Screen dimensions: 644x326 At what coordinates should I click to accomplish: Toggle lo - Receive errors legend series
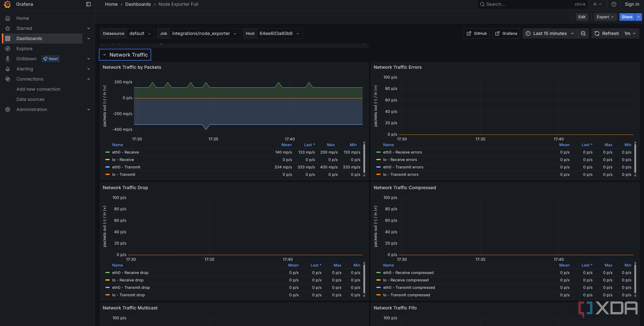400,160
